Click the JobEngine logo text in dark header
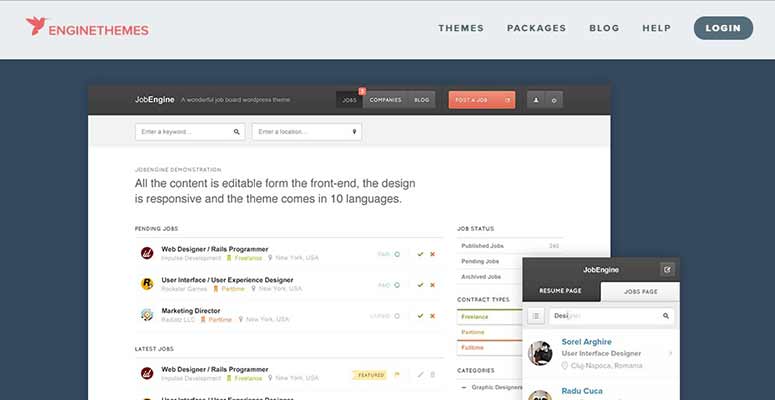775x400 pixels. (x=155, y=100)
